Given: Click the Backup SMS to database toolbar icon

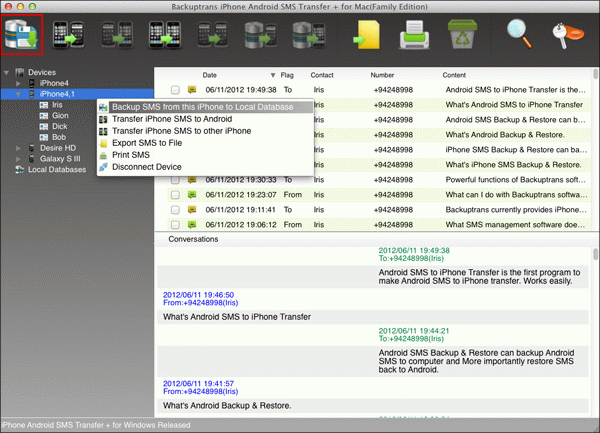Looking at the screenshot, I should pyautogui.click(x=21, y=35).
